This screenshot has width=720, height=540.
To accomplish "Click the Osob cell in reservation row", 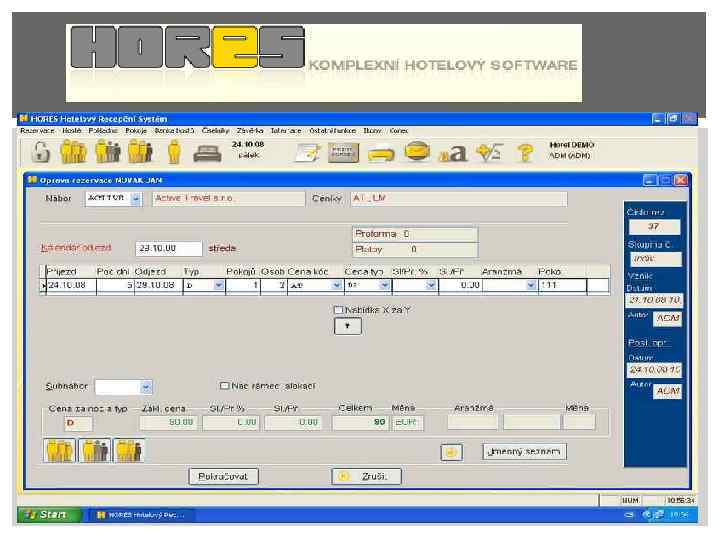I will point(274,285).
